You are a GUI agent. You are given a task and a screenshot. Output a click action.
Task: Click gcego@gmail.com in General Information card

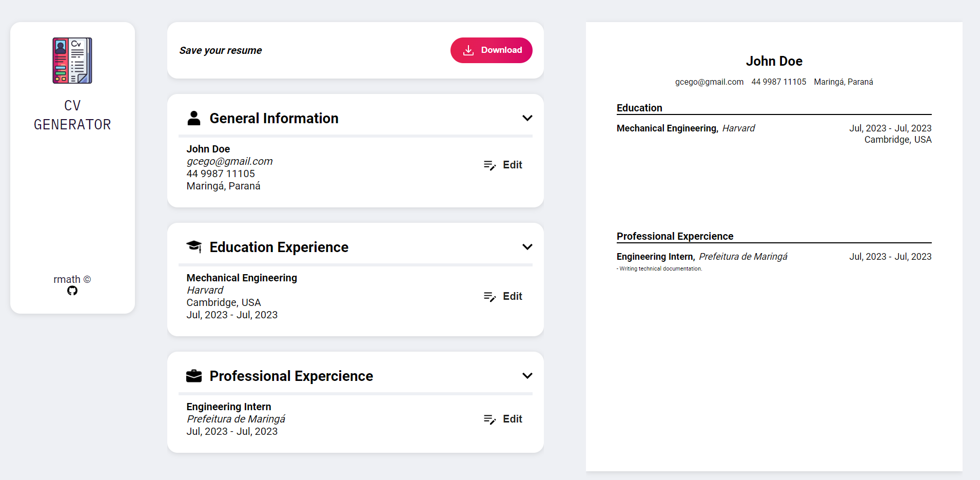(x=230, y=161)
